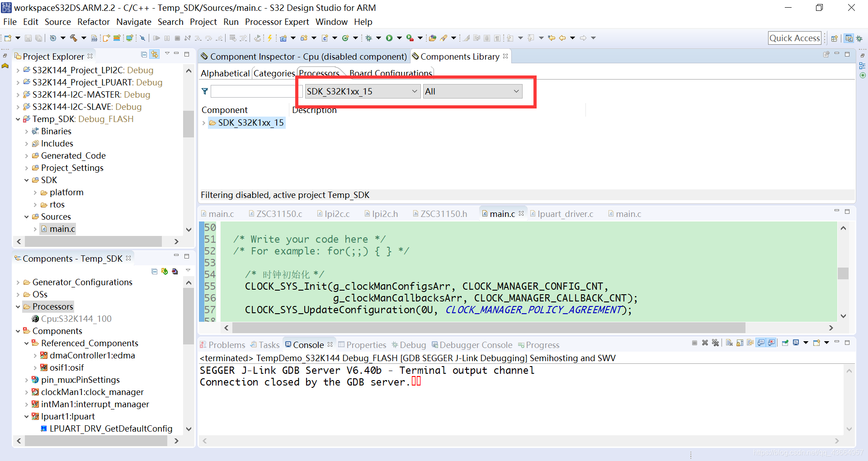Select Cpu:S32K144_100 in Components view

point(71,319)
